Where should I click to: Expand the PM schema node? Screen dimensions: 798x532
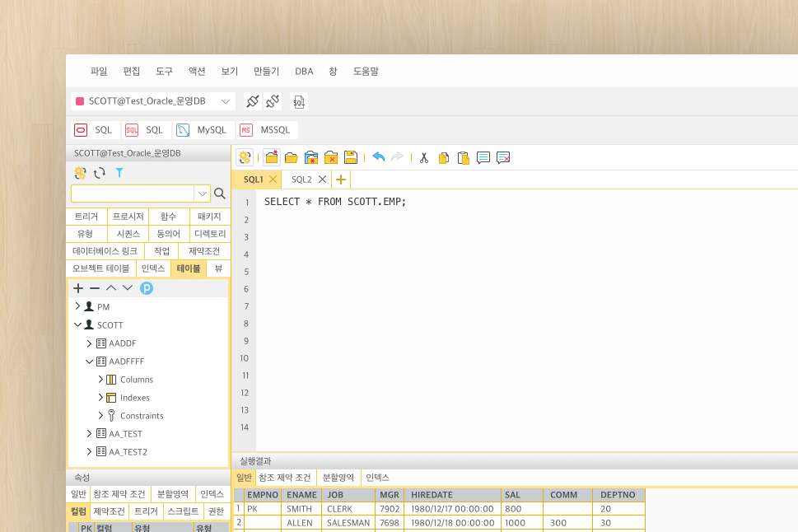pos(78,306)
